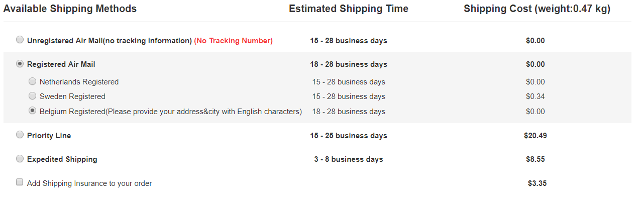Choose Sweden Registered radio option
The width and height of the screenshot is (644, 199).
pyautogui.click(x=32, y=95)
